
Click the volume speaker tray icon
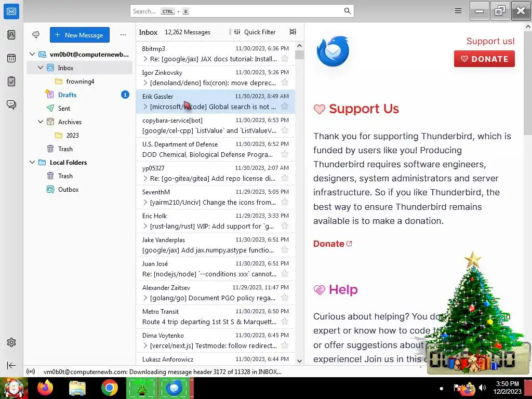click(482, 388)
